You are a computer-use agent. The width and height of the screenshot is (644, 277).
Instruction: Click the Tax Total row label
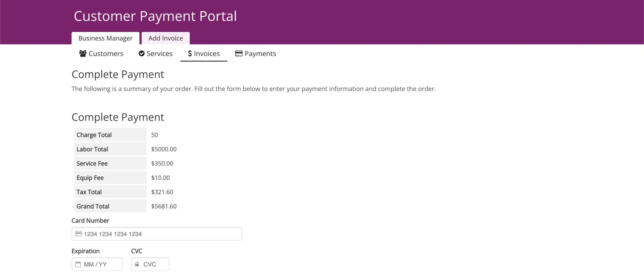click(x=89, y=192)
